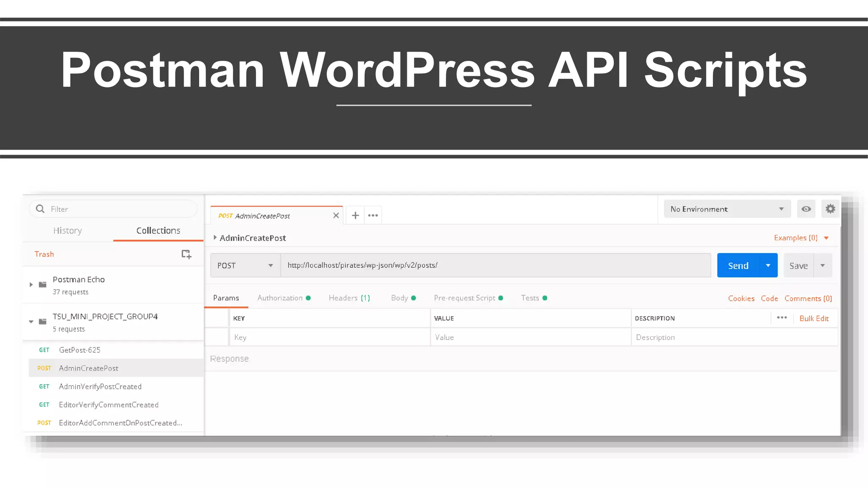Click the Response section label

pos(229,358)
